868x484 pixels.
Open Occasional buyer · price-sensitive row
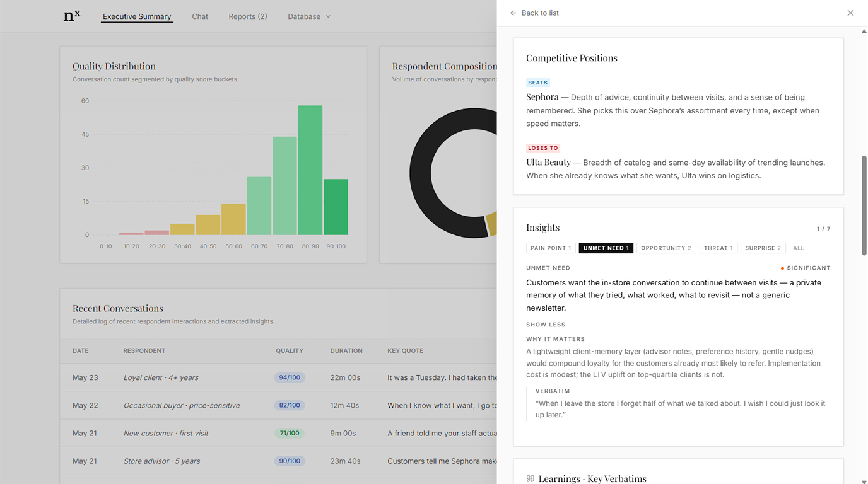pos(278,405)
